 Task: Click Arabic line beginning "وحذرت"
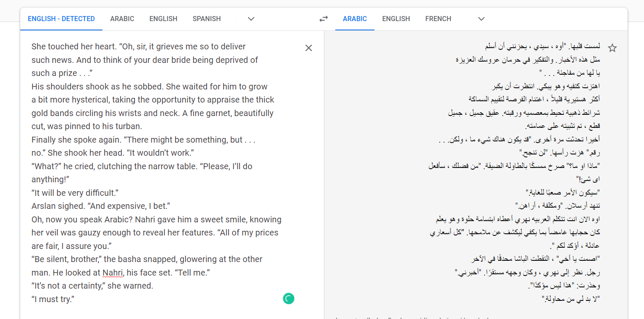pos(564,286)
